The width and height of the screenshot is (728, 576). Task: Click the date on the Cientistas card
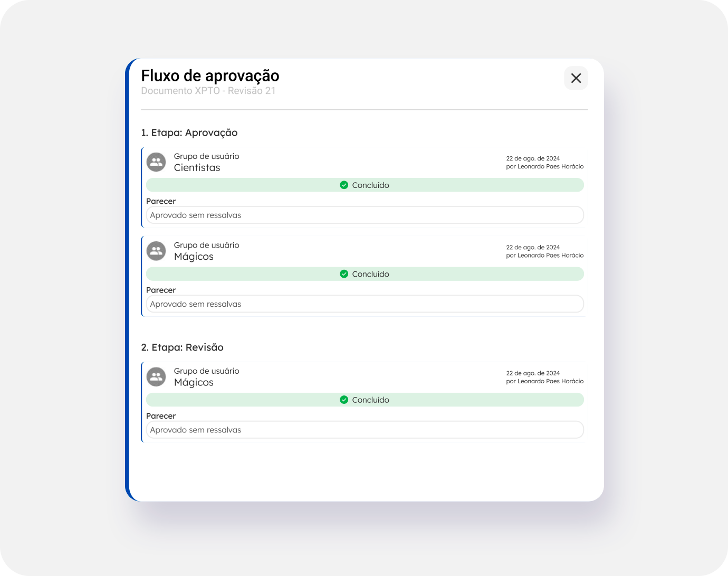point(533,158)
